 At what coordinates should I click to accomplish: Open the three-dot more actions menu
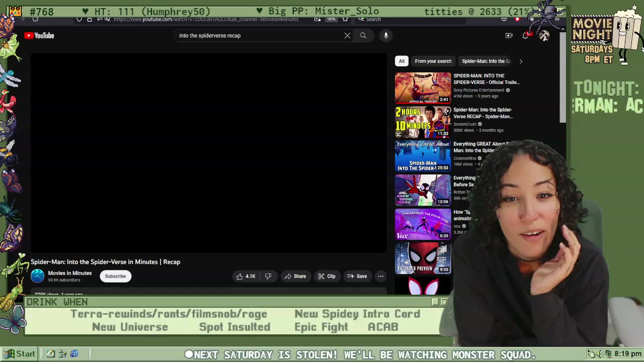coord(381,276)
